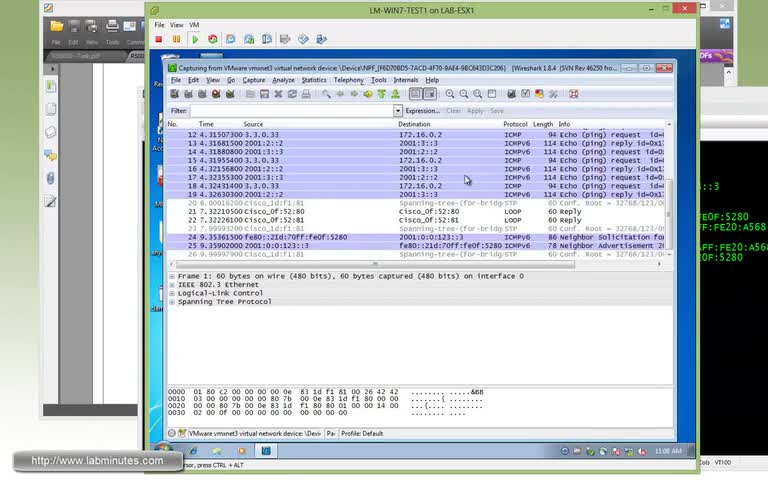Open the Wireshark capture interfaces list icon
Screen dimensions: 768x480
pyautogui.click(x=174, y=94)
